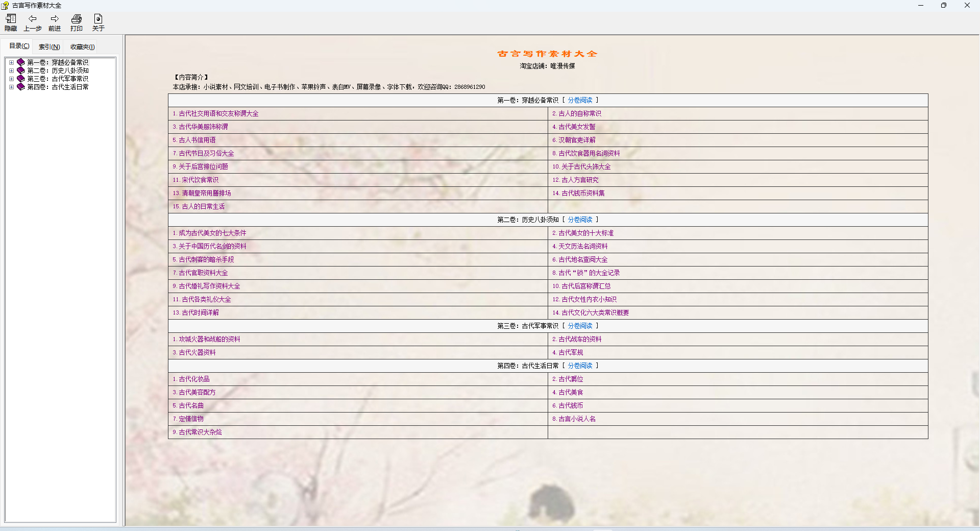The image size is (980, 531).
Task: Click book icon beside 第三卷：古代军事常识
Action: 21,79
